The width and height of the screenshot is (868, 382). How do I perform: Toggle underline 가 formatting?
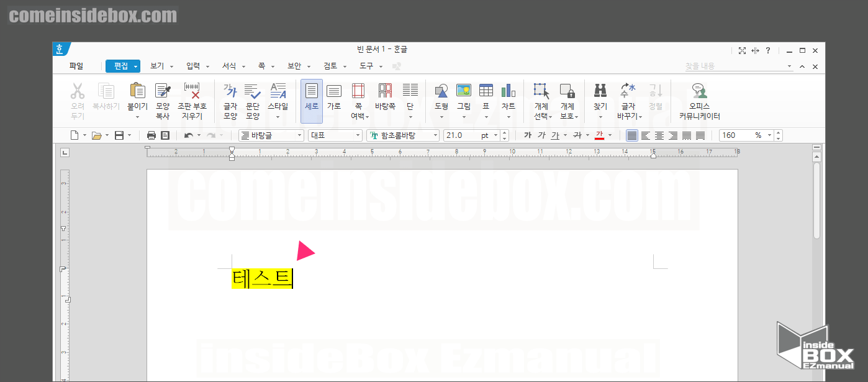click(x=555, y=135)
